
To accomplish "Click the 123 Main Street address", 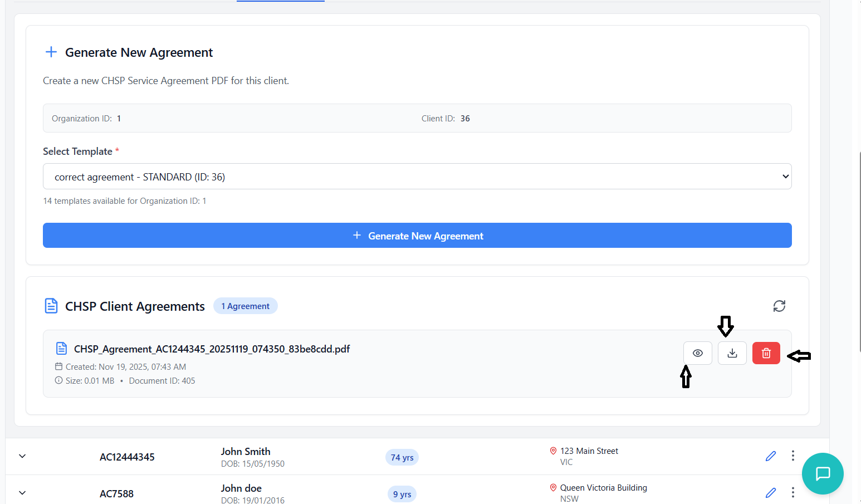I will [589, 451].
